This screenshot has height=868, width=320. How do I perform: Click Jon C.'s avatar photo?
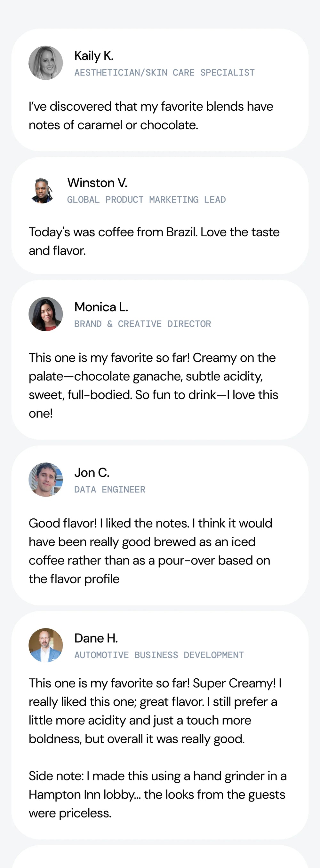click(x=45, y=479)
